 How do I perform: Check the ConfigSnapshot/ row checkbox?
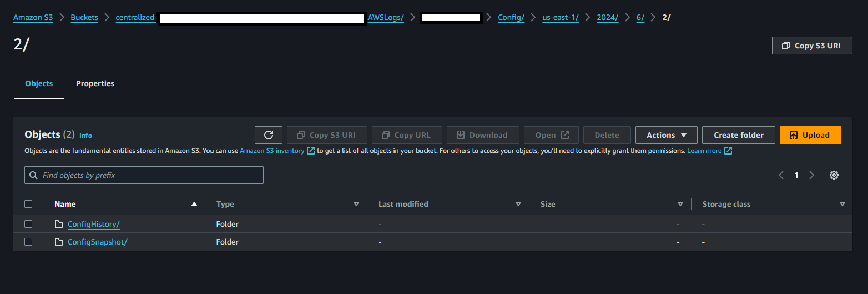click(28, 242)
